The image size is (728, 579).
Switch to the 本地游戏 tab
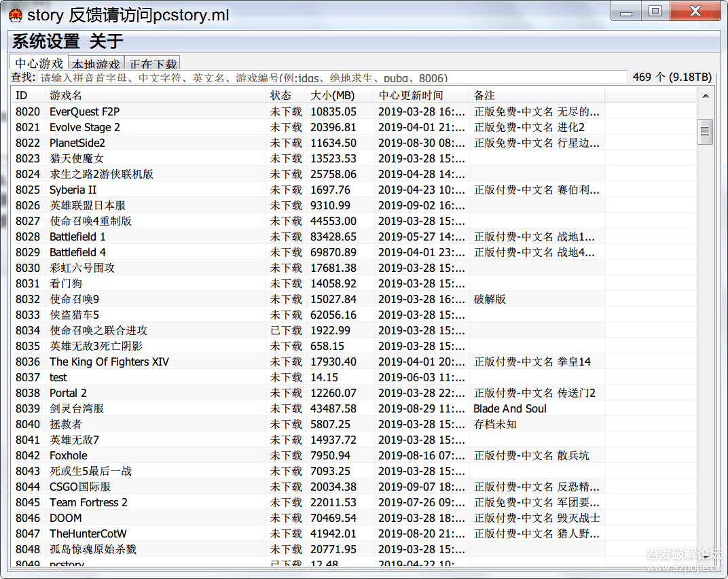click(x=96, y=65)
